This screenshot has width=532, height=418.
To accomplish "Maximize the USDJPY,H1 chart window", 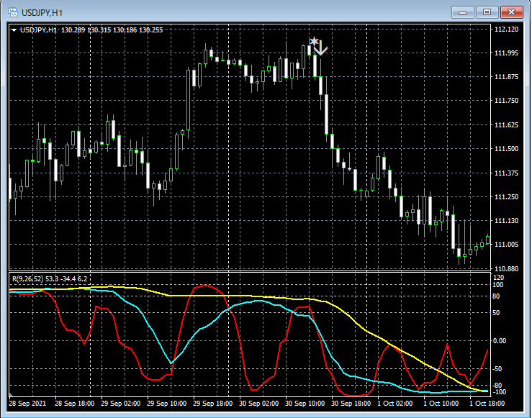I will pos(487,12).
